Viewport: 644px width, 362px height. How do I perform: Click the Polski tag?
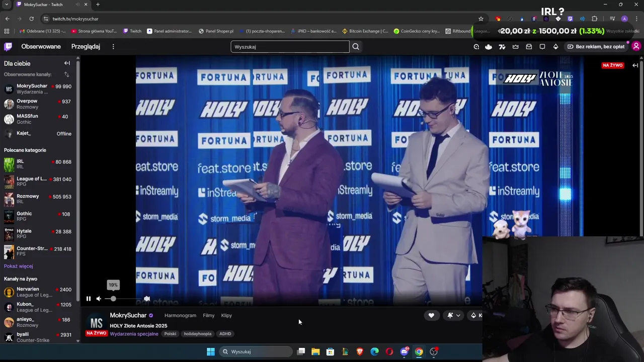170,334
